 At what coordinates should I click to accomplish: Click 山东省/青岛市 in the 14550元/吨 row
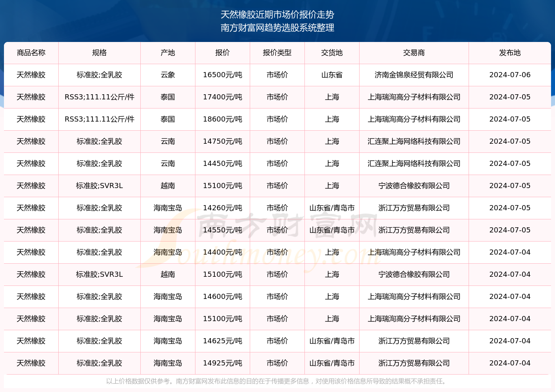click(332, 230)
